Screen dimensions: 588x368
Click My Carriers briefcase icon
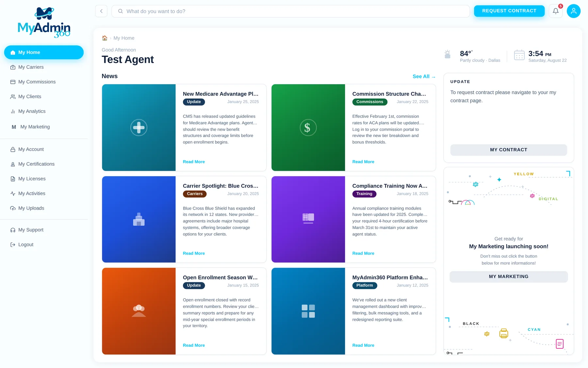13,67
